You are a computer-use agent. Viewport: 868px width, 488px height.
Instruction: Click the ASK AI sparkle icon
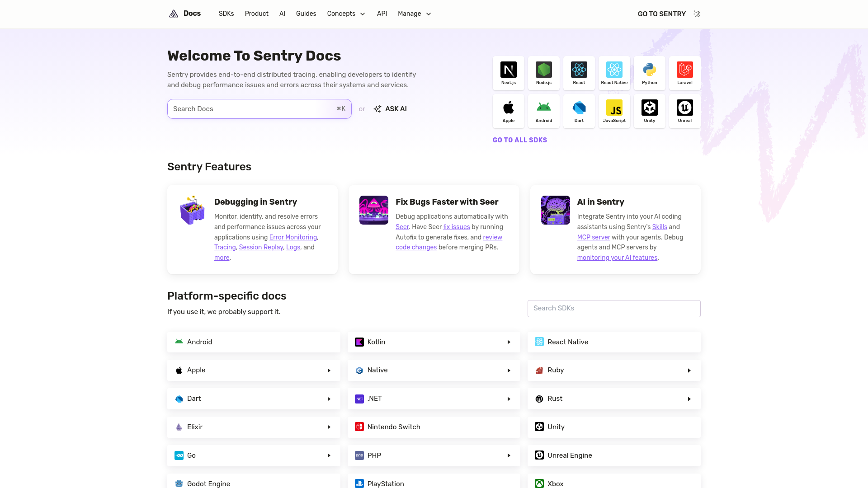(x=377, y=109)
